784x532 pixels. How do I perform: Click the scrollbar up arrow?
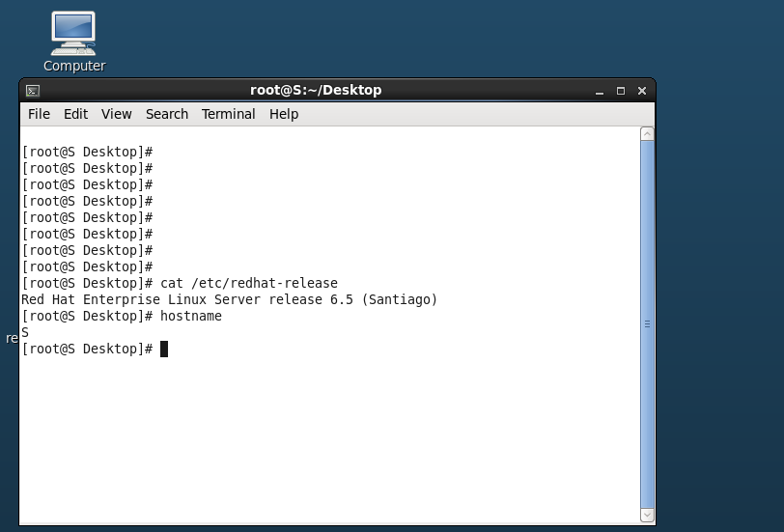pyautogui.click(x=647, y=133)
